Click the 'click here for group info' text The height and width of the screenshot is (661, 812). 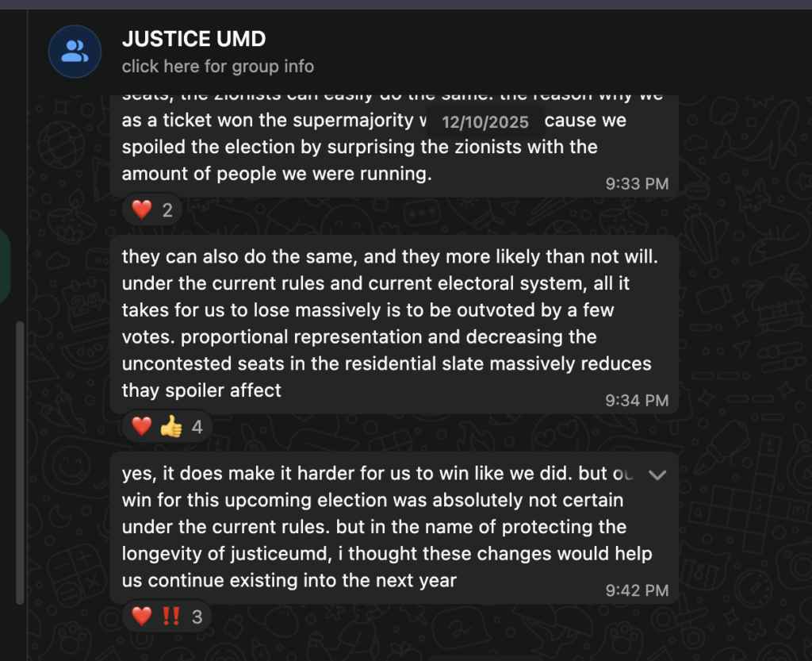coord(217,67)
